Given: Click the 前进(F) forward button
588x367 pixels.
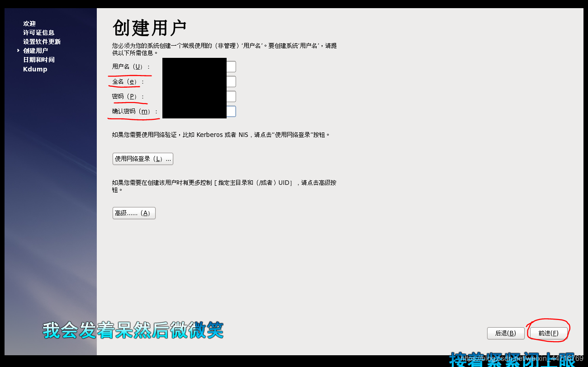Looking at the screenshot, I should (548, 333).
